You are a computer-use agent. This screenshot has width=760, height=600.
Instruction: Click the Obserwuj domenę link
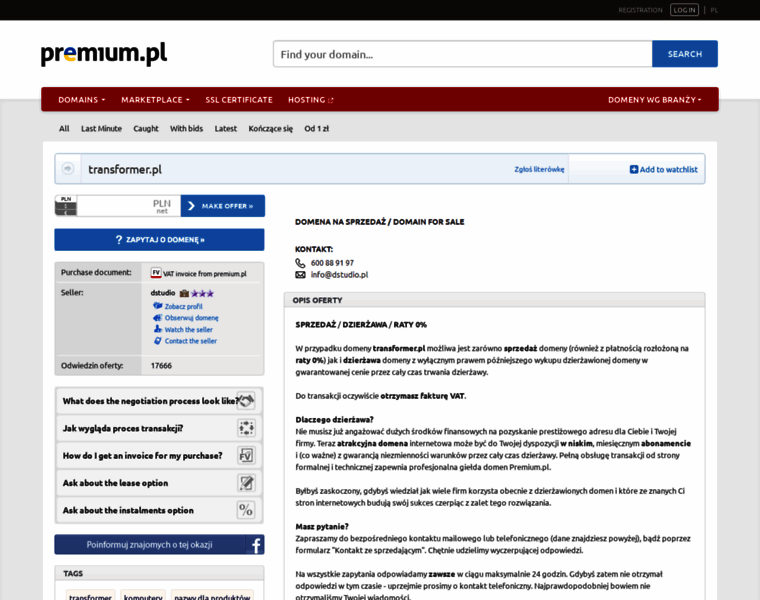[x=191, y=318]
